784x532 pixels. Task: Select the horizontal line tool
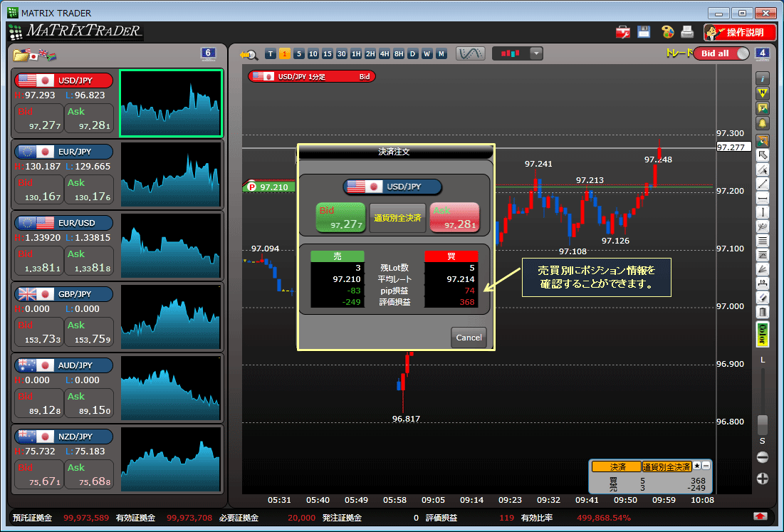pos(763,198)
